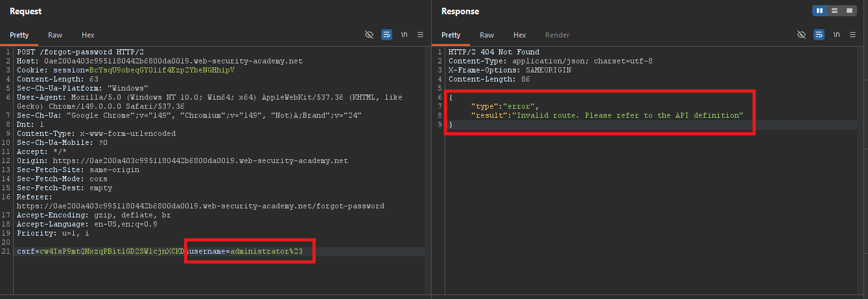Screen dimensions: 868x299
Task: Click the Dnt: 1 header
Action: click(x=30, y=125)
